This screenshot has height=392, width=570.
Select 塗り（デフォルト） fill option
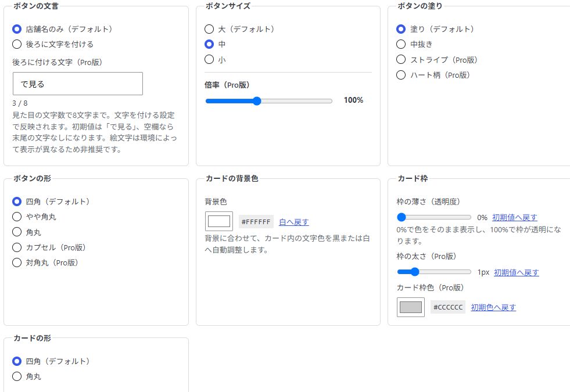(x=400, y=29)
